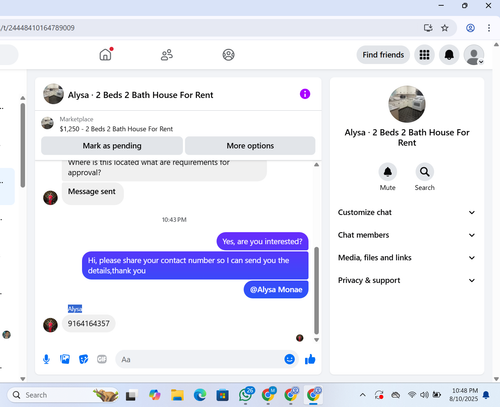The height and width of the screenshot is (407, 500).
Task: Click the chat messages vertical scrollbar
Action: 316,290
